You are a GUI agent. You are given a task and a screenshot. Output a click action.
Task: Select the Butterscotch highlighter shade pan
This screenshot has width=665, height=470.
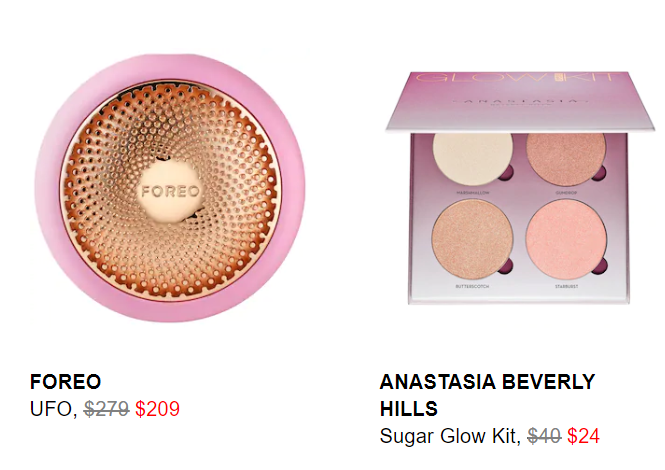tap(472, 239)
